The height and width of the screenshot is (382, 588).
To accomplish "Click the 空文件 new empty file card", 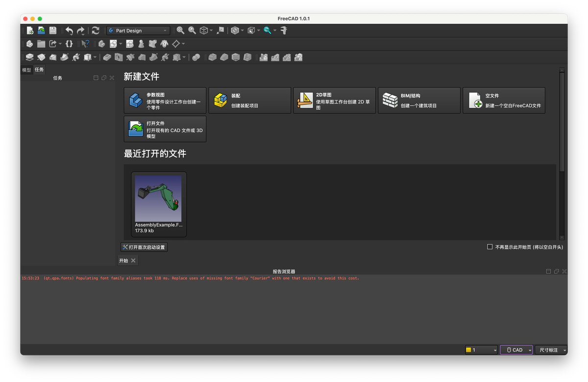I will (503, 100).
